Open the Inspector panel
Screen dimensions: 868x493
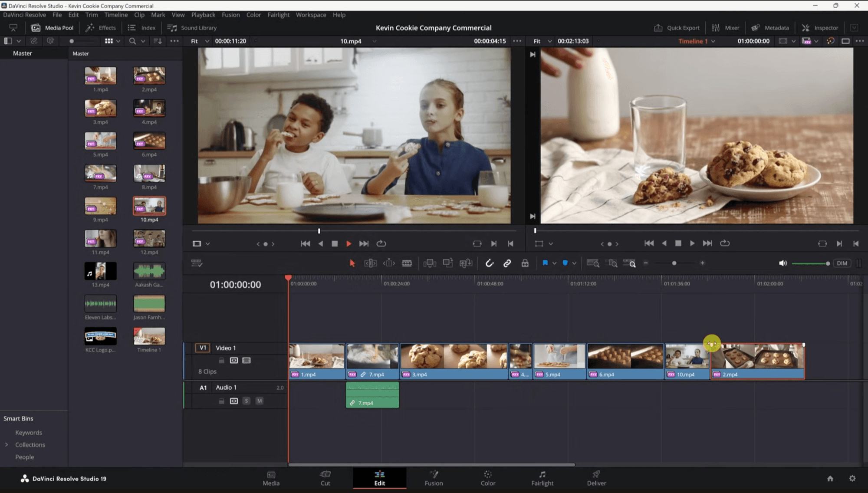click(x=820, y=28)
